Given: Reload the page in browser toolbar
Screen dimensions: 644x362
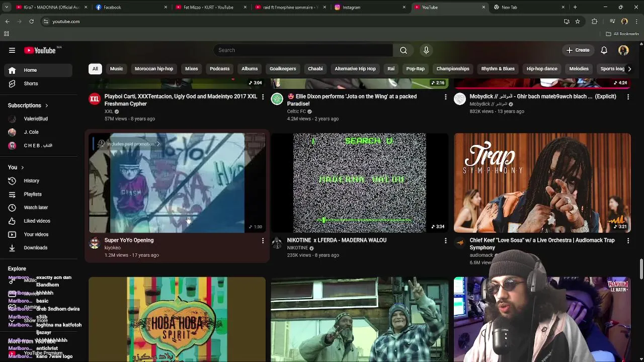Looking at the screenshot, I should click(31, 22).
